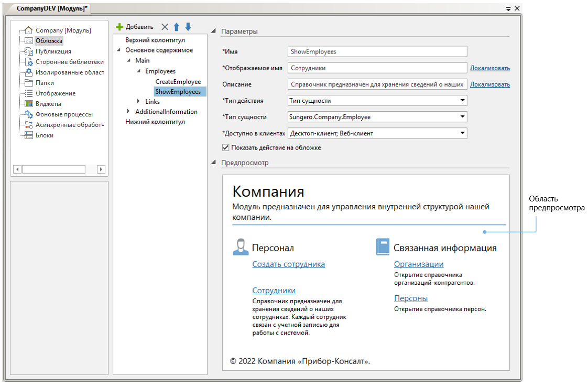Expand the Links tree node
This screenshot has width=588, height=385.
(x=138, y=101)
